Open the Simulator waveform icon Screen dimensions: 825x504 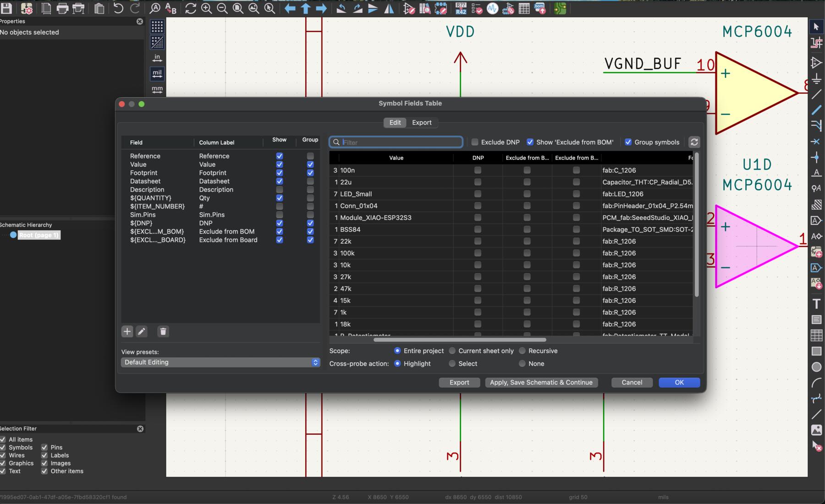493,8
